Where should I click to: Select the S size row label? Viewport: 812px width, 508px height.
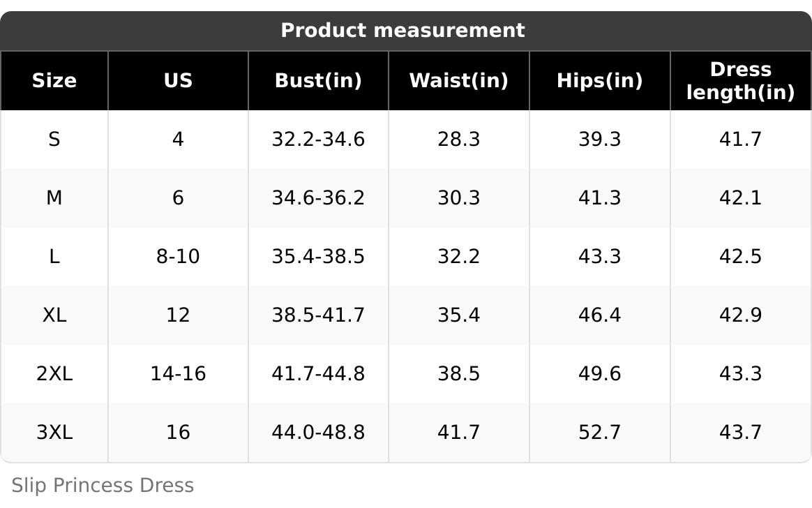[54, 140]
